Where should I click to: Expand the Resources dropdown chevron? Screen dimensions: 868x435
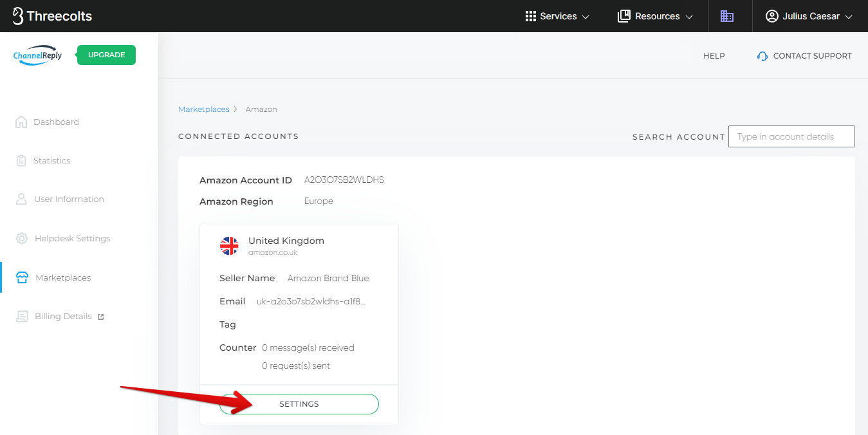[x=689, y=17]
